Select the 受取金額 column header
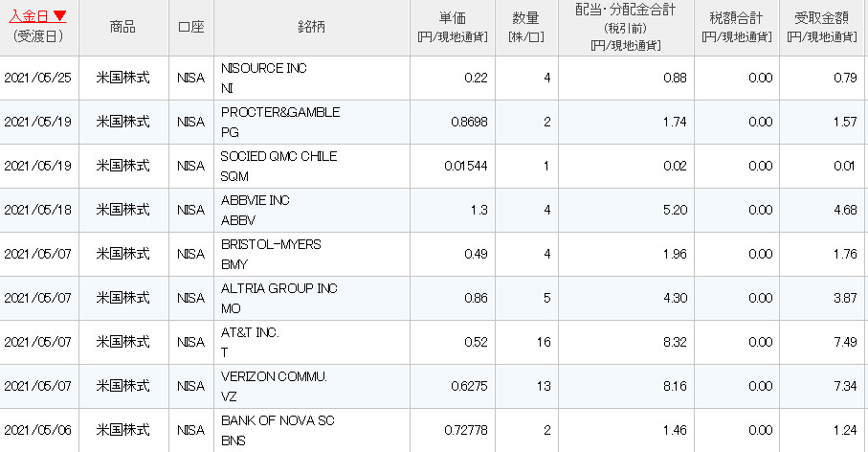The height and width of the screenshot is (452, 868). click(821, 18)
